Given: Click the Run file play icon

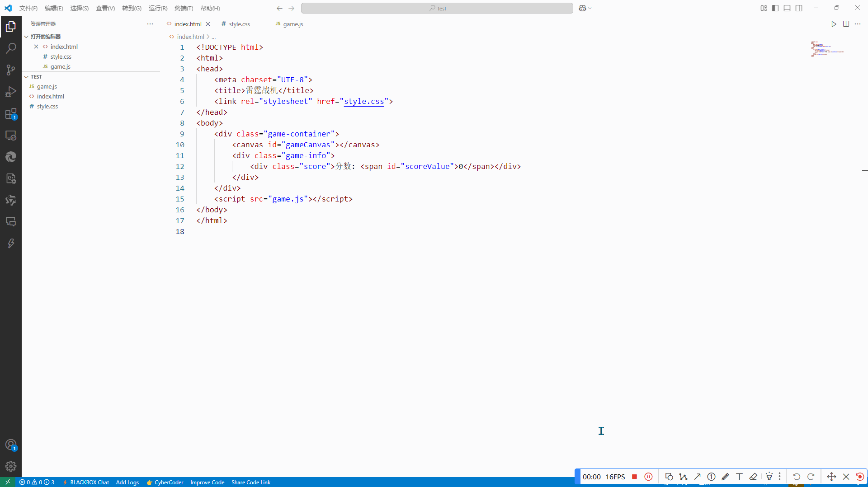Looking at the screenshot, I should (x=834, y=24).
